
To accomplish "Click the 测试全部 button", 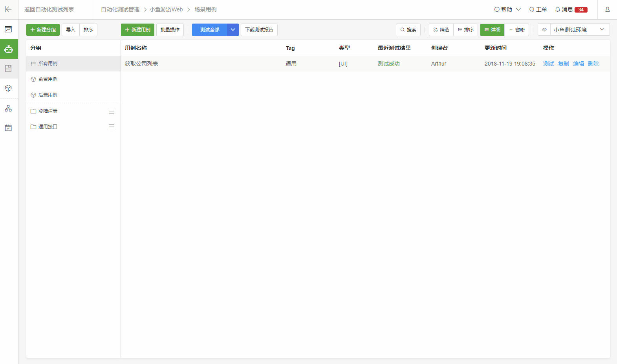I will [x=209, y=30].
